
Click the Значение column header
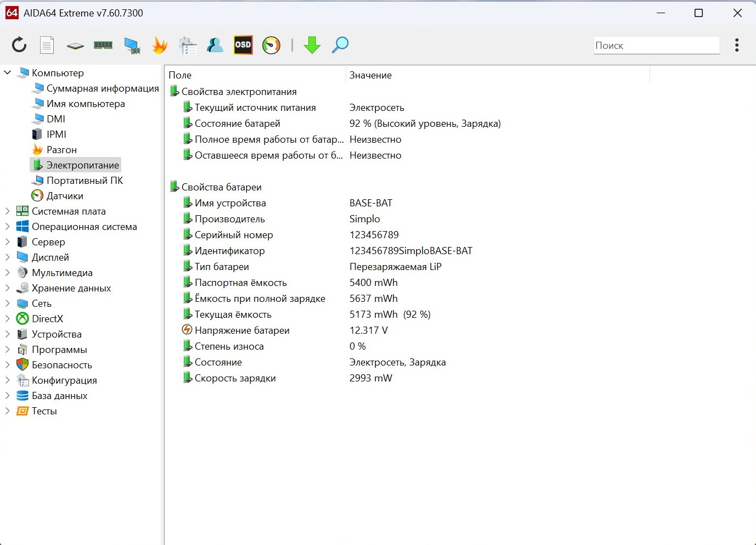click(x=370, y=75)
